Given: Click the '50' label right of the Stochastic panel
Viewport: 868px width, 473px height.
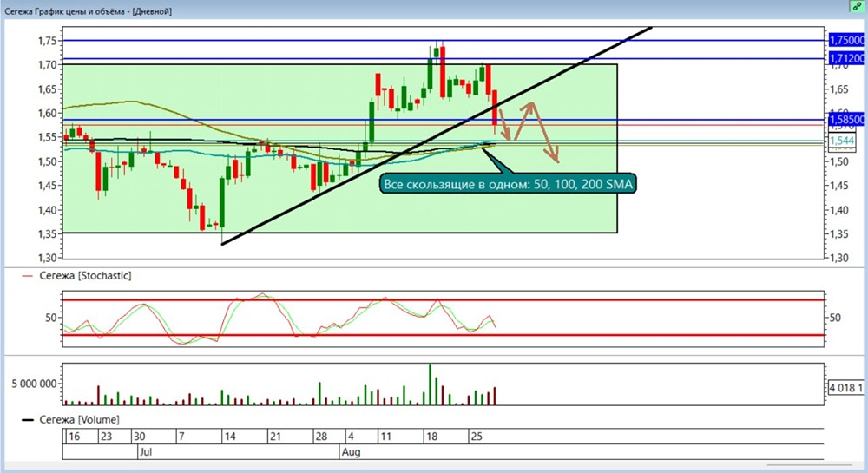Looking at the screenshot, I should pyautogui.click(x=835, y=318).
